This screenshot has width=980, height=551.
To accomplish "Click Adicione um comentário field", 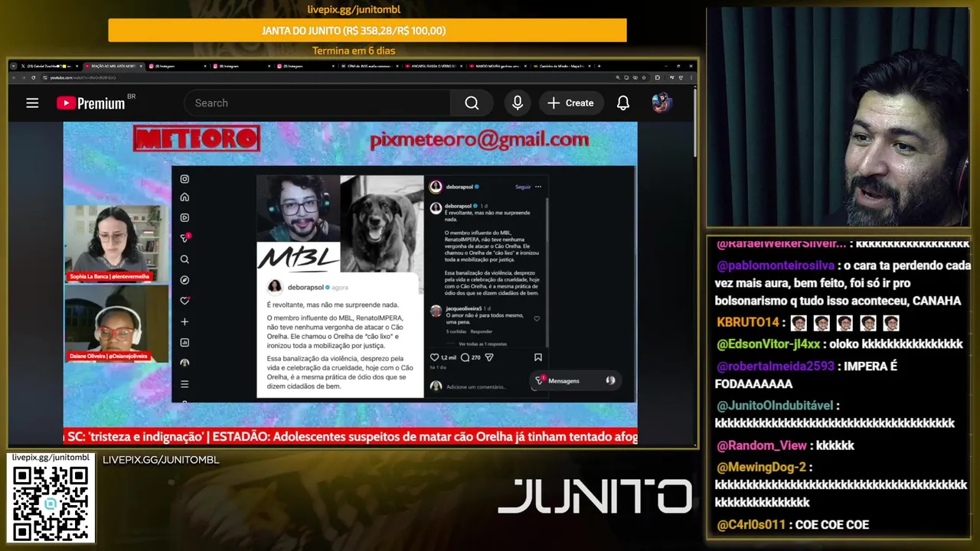I will 476,386.
